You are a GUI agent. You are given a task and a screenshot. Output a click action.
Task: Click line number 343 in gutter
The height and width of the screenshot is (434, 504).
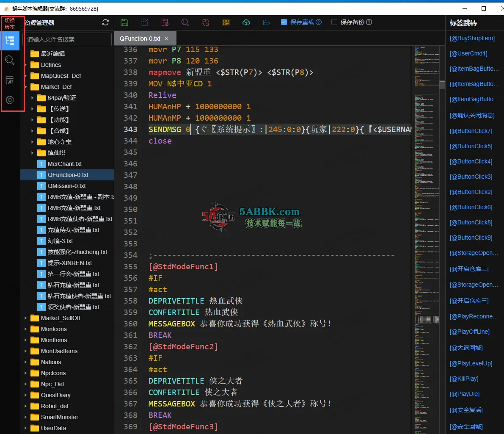click(130, 129)
